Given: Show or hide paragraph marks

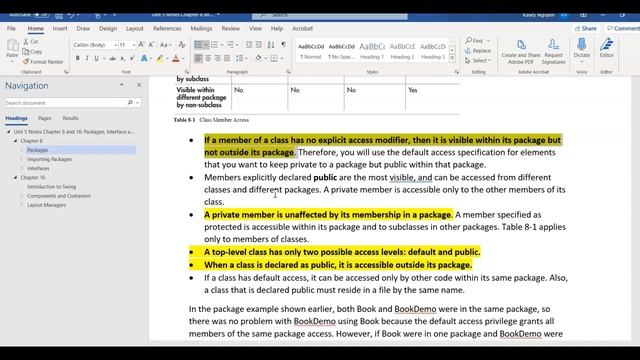Looking at the screenshot, I should [x=284, y=44].
